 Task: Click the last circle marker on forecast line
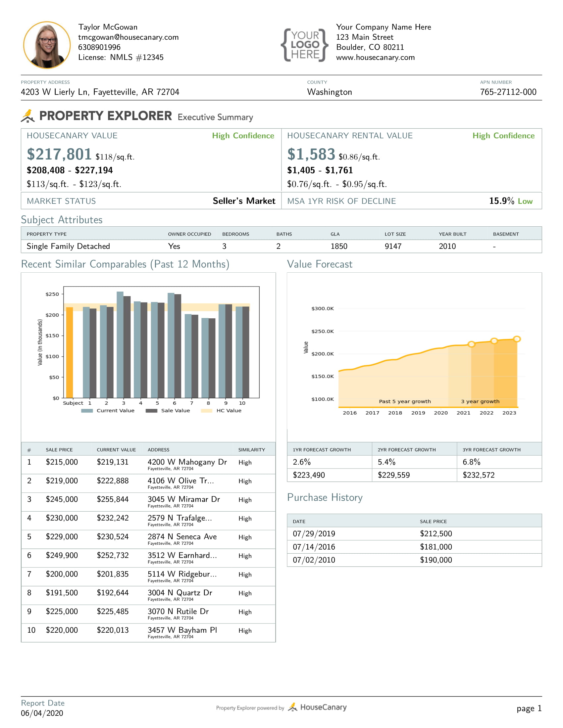click(x=517, y=339)
